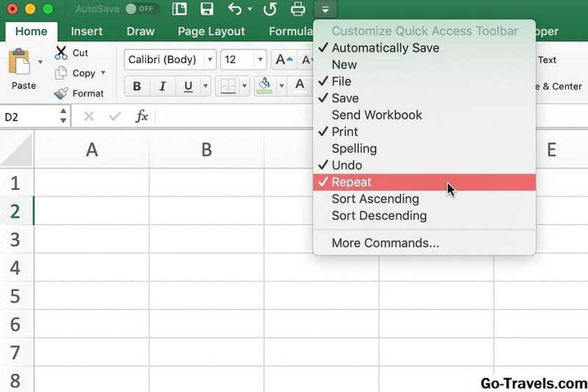
Task: Select column B header
Action: tap(207, 150)
